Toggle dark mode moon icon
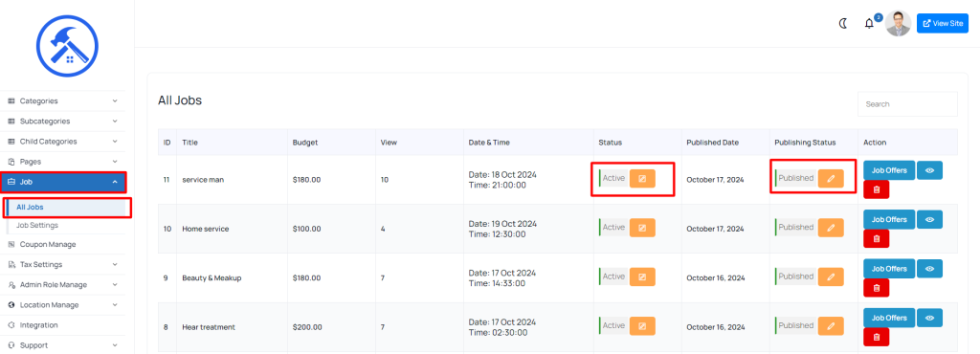 tap(842, 23)
